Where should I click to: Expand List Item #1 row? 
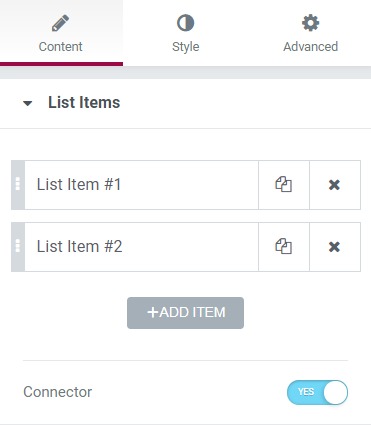(141, 185)
